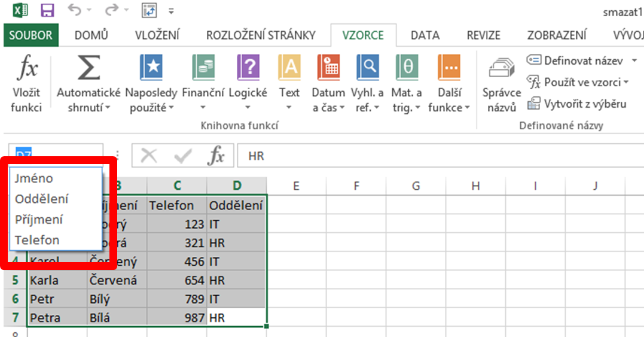
Task: Click the cell containing 789
Action: pyautogui.click(x=177, y=299)
